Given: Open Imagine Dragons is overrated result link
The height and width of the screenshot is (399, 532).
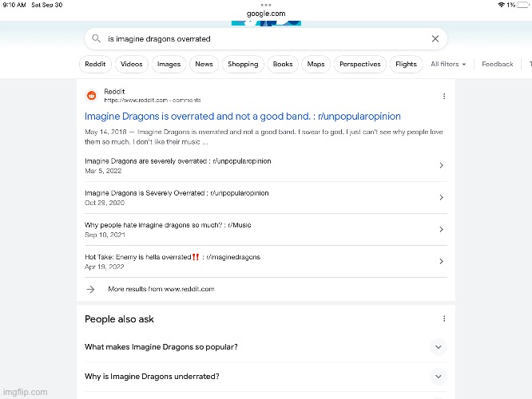Looking at the screenshot, I should tap(242, 117).
